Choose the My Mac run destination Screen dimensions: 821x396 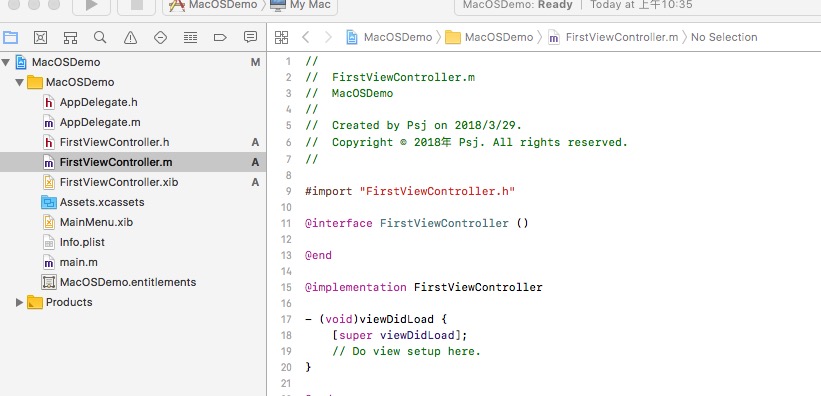pyautogui.click(x=301, y=5)
